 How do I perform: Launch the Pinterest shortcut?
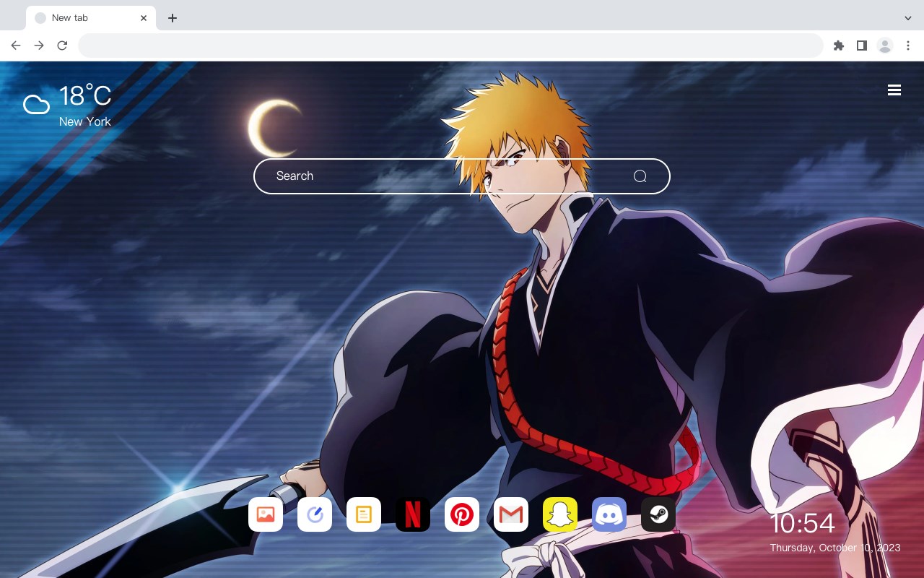[462, 514]
